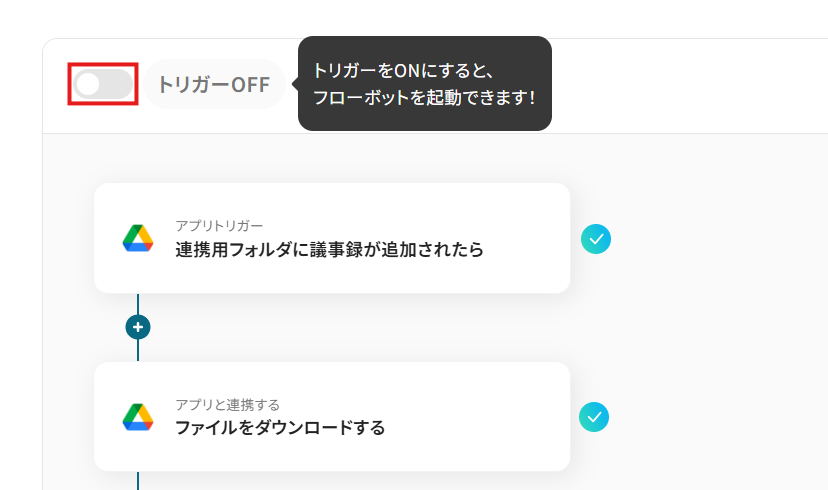Turn on the trigger toggle switch

[x=103, y=84]
